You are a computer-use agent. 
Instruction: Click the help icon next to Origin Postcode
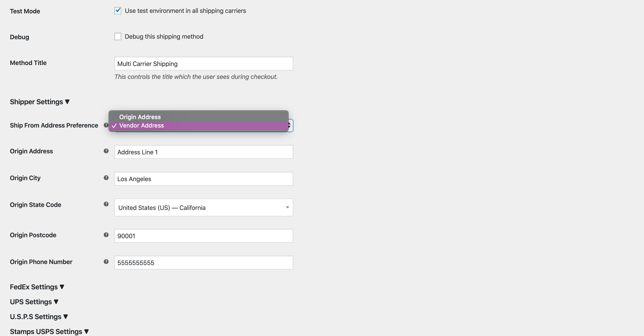[106, 235]
